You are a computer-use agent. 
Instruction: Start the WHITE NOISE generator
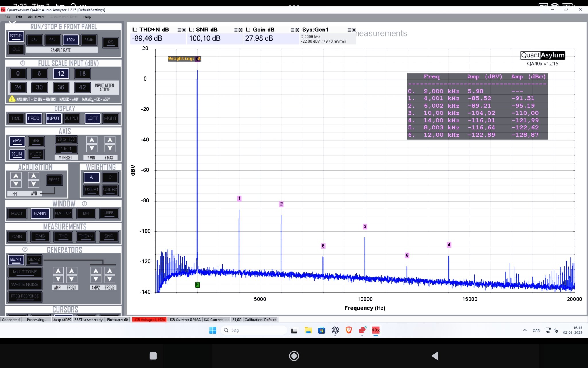(25, 285)
